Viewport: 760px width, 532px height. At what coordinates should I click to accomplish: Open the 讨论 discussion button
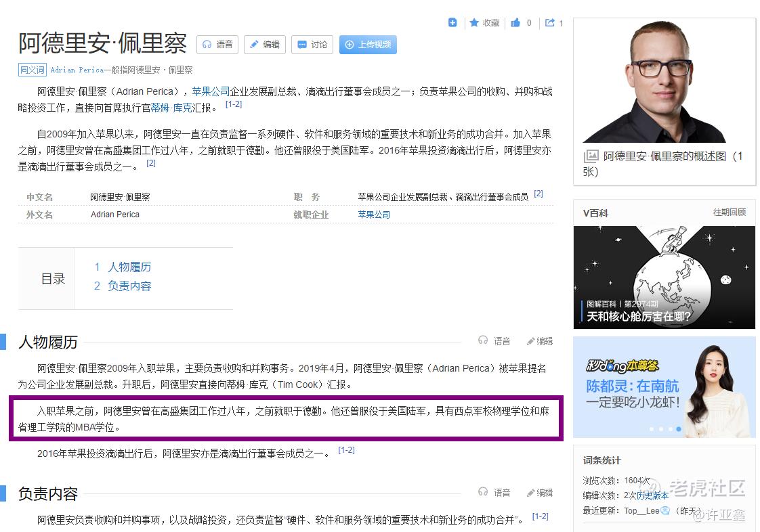coord(312,45)
